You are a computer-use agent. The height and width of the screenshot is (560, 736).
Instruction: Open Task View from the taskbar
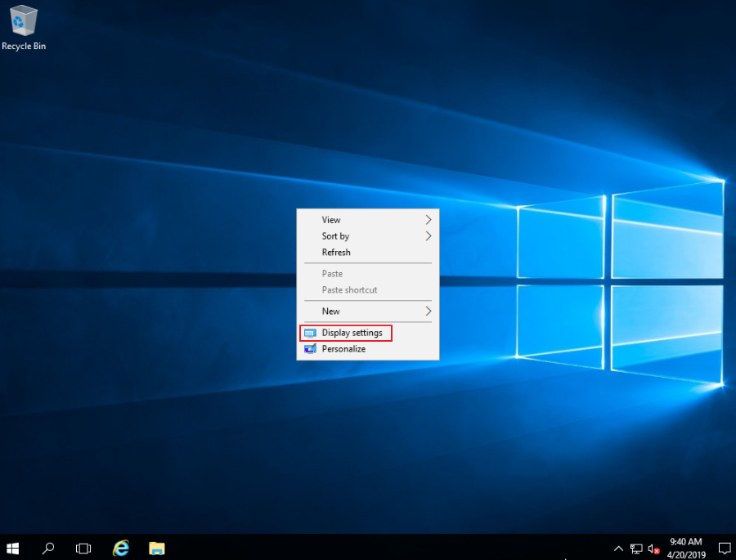[x=83, y=548]
